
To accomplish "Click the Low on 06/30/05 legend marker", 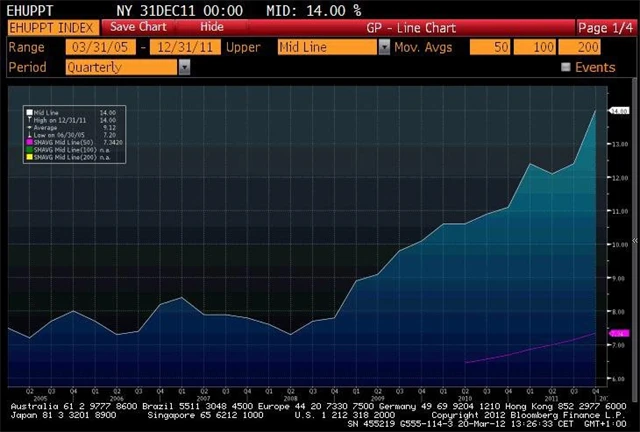I will tap(29, 136).
